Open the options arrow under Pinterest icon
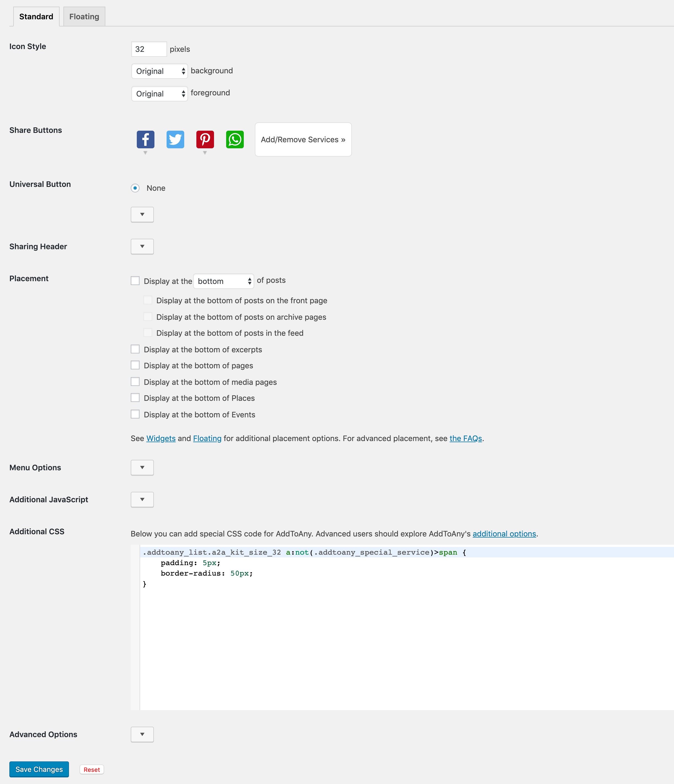Image resolution: width=674 pixels, height=784 pixels. coord(205,153)
